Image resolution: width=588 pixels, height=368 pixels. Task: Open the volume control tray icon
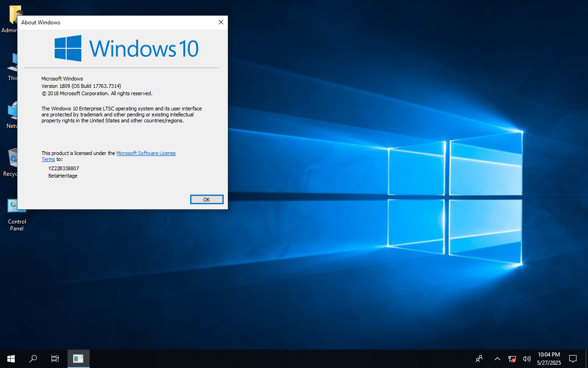[526, 359]
